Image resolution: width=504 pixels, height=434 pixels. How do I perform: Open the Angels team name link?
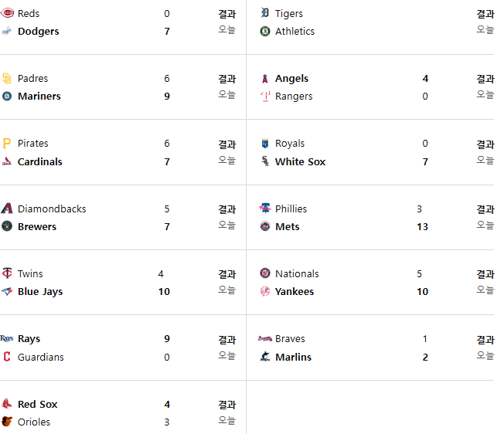pos(291,79)
